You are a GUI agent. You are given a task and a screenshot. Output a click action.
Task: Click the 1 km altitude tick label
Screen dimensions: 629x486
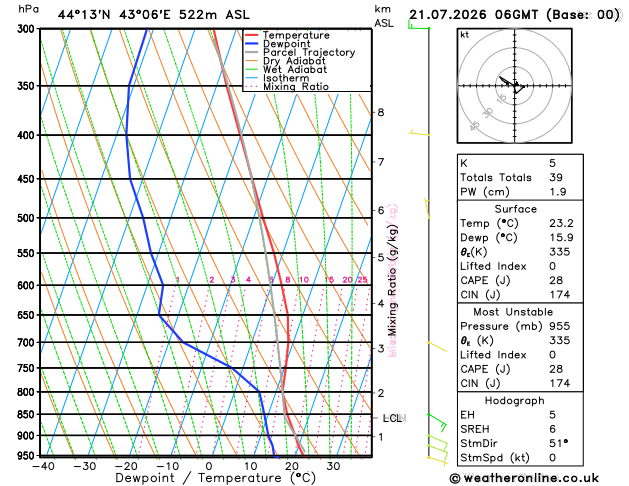(381, 437)
